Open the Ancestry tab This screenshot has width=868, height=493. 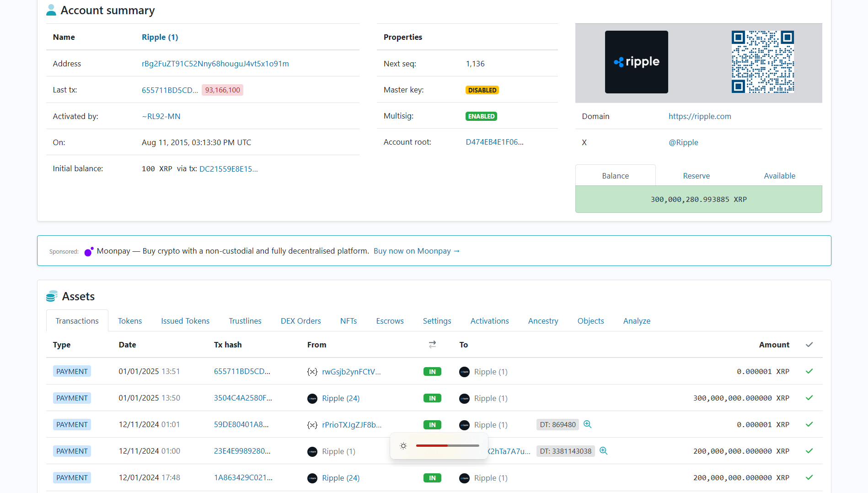coord(543,321)
